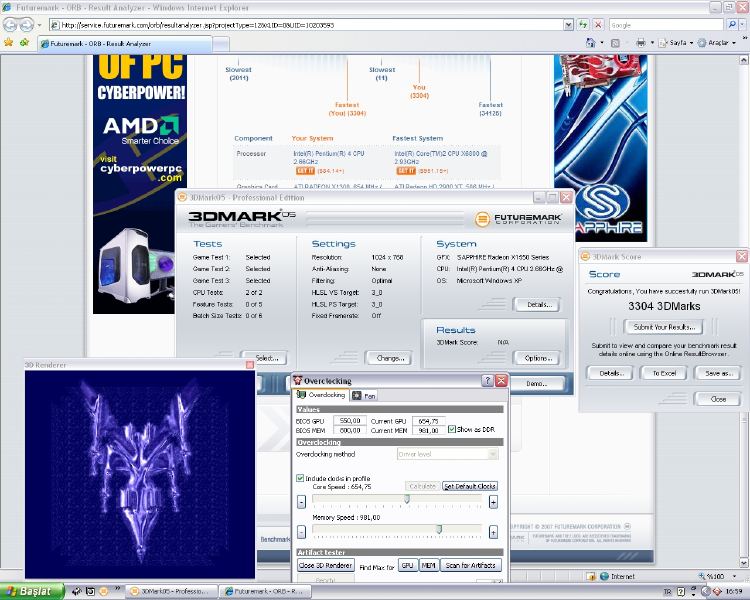Expand the search provider dropdown arrow
Screen dimensions: 750x600
coord(743,24)
